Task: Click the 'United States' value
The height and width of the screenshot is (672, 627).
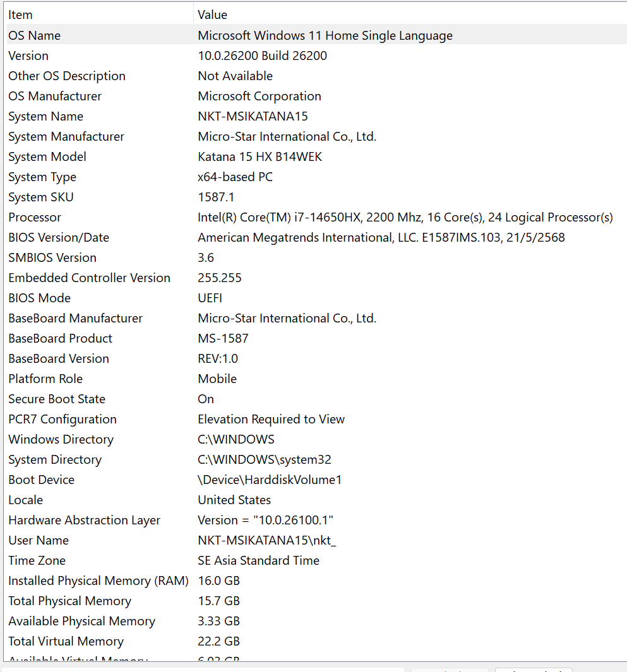Action: pos(234,500)
